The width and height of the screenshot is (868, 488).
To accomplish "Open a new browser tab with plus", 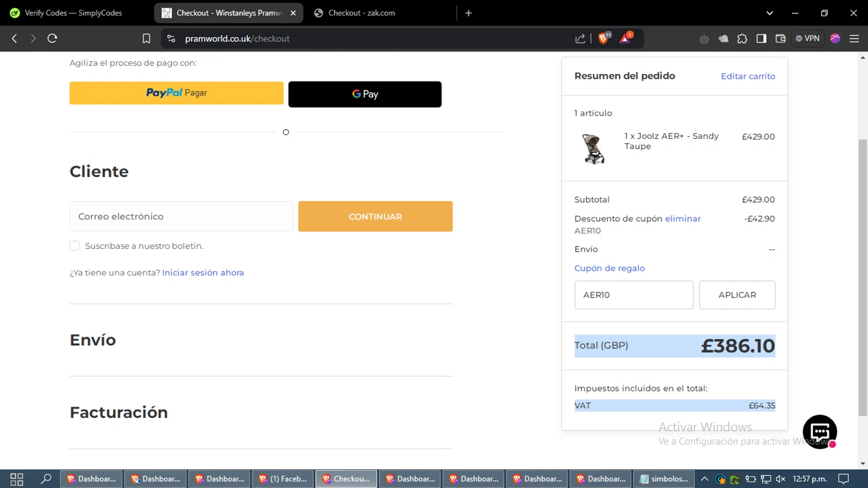I will coord(469,13).
